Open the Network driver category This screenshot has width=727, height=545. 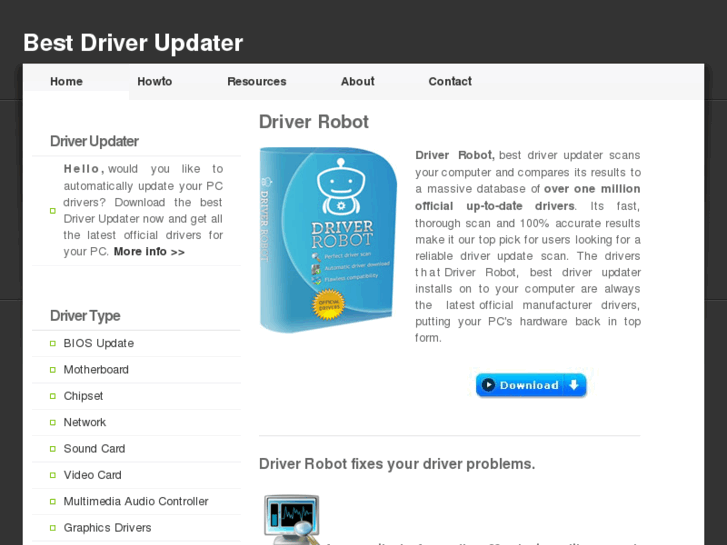(x=85, y=423)
